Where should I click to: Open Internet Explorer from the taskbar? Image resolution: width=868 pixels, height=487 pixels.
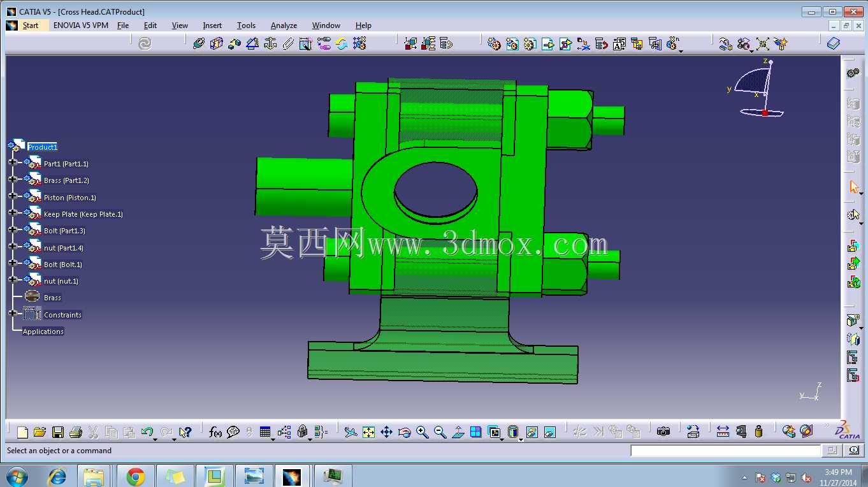57,476
